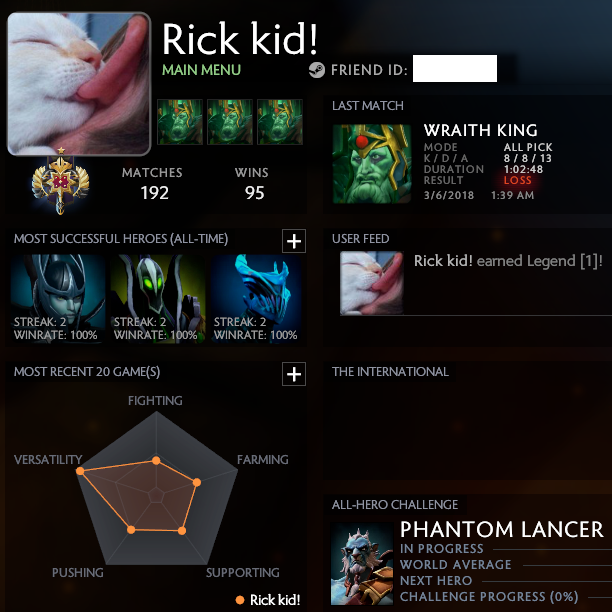Click the Rick kid! chart legend dot
The image size is (612, 612).
tap(240, 600)
